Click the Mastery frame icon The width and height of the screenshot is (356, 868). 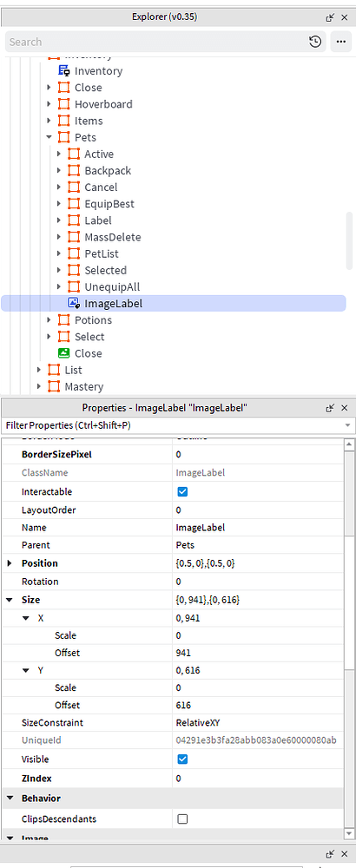click(x=54, y=386)
